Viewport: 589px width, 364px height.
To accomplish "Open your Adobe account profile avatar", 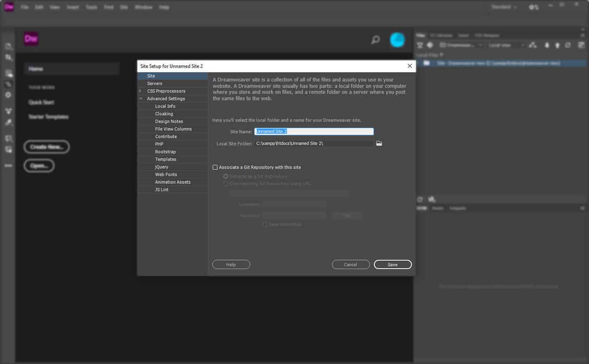I will pyautogui.click(x=397, y=39).
